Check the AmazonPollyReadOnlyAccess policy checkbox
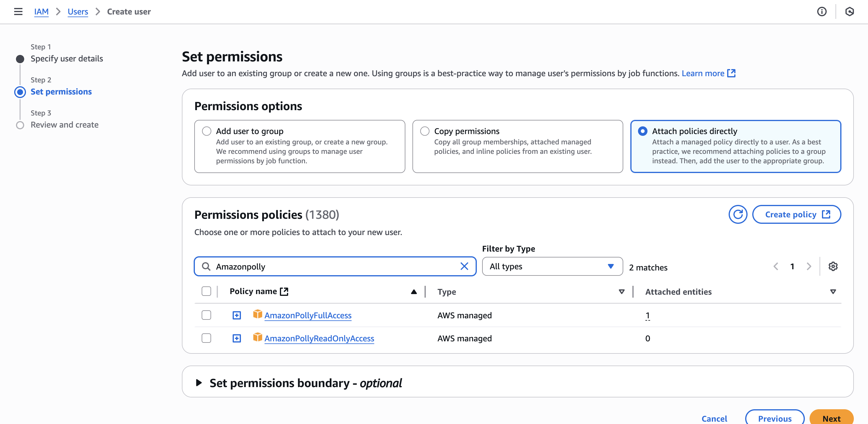The height and width of the screenshot is (424, 868). click(206, 338)
